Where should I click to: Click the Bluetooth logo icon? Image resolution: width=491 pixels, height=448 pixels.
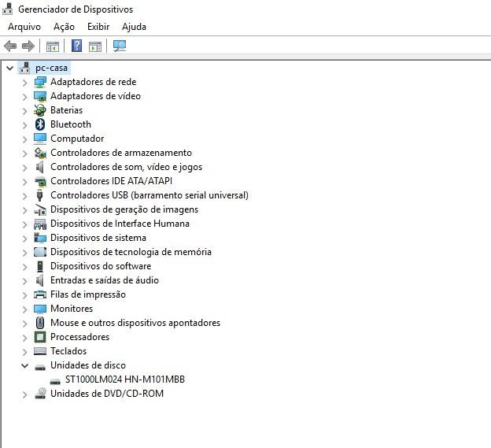click(x=40, y=124)
